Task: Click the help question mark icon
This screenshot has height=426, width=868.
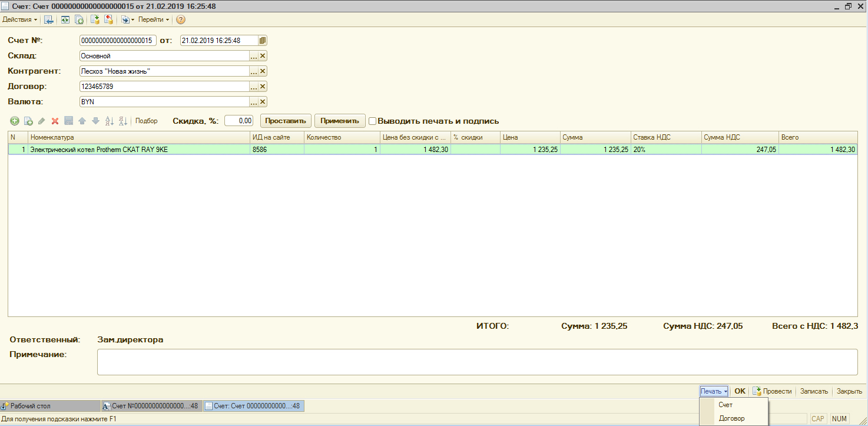Action: click(181, 19)
